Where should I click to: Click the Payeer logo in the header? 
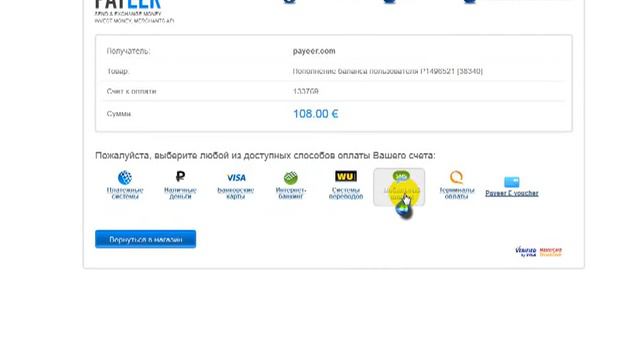pos(134,10)
